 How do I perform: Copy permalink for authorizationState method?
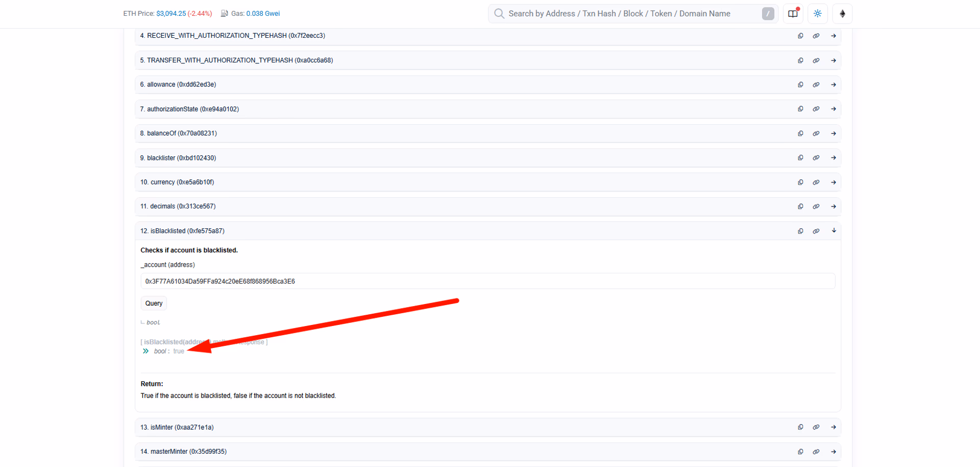pos(816,109)
